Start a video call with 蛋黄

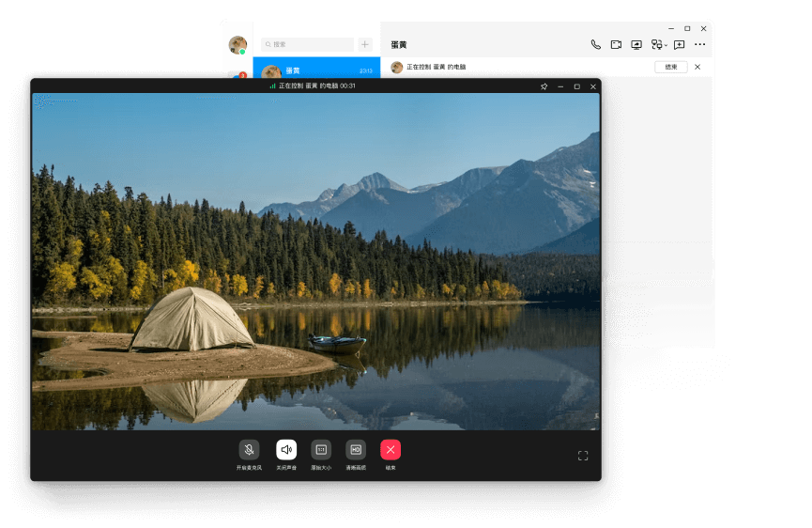[616, 44]
